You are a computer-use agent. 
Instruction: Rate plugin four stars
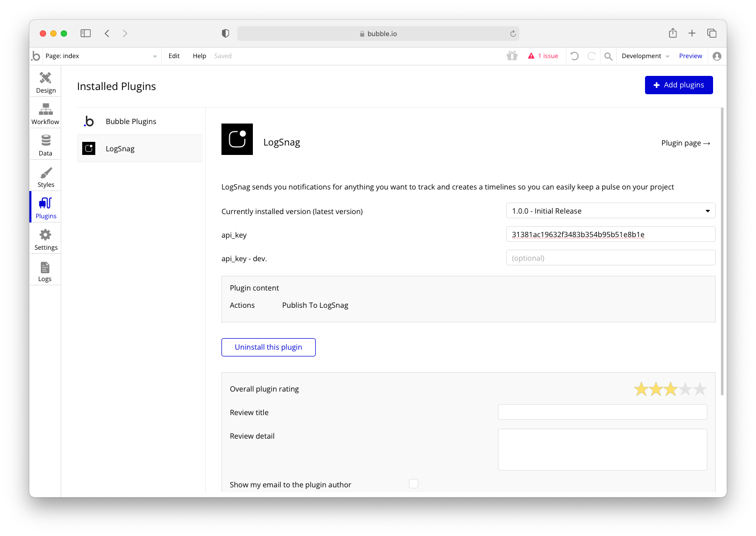685,389
